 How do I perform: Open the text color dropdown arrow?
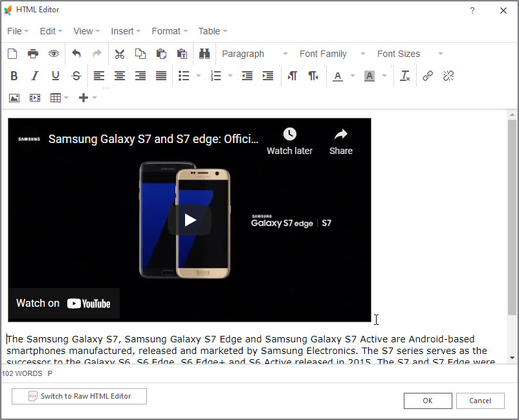[353, 76]
